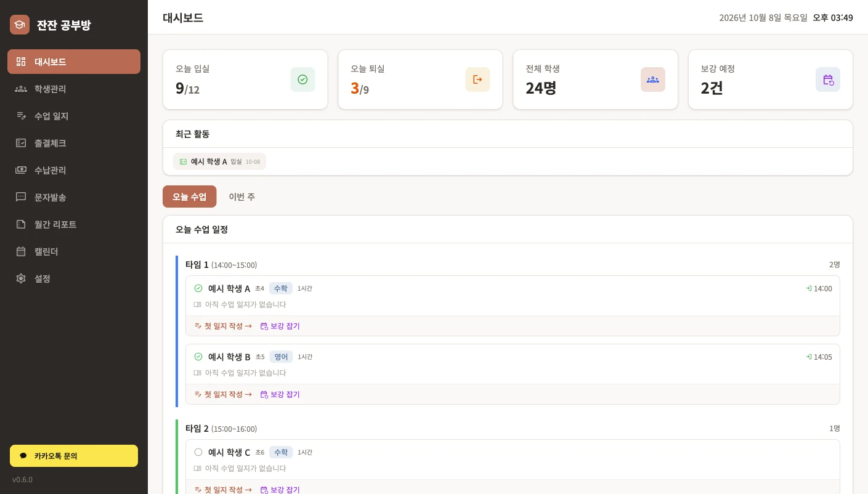Select the 오늘 수업 tab

pos(190,196)
